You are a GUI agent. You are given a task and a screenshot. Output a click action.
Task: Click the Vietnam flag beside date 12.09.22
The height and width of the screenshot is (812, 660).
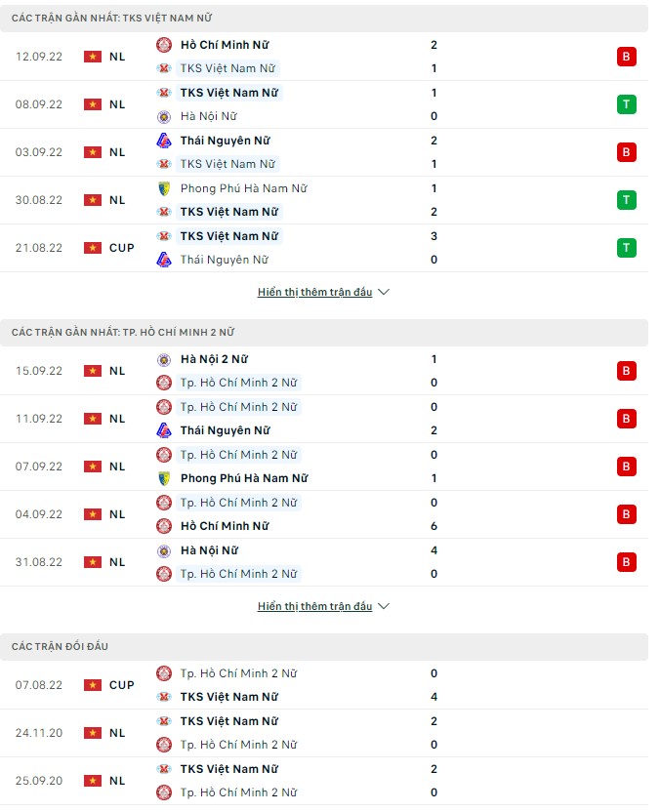(x=95, y=56)
